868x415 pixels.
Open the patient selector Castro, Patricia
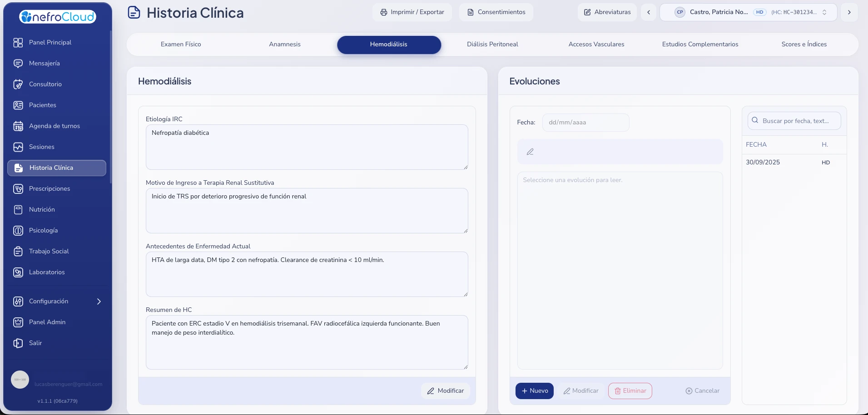[749, 12]
